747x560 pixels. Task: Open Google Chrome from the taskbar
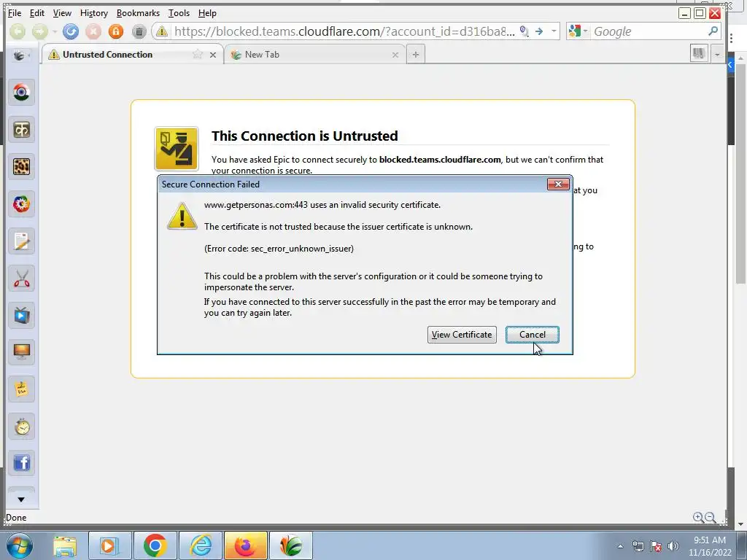tap(155, 546)
